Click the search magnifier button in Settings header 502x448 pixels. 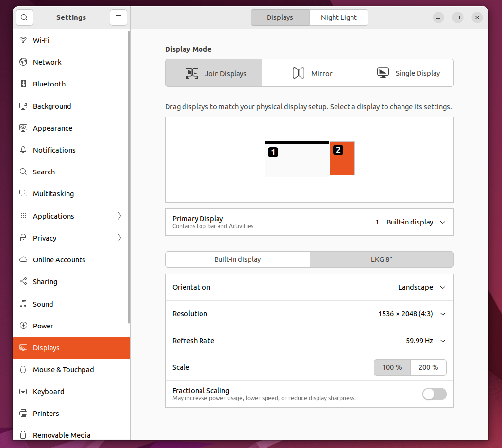[x=24, y=17]
